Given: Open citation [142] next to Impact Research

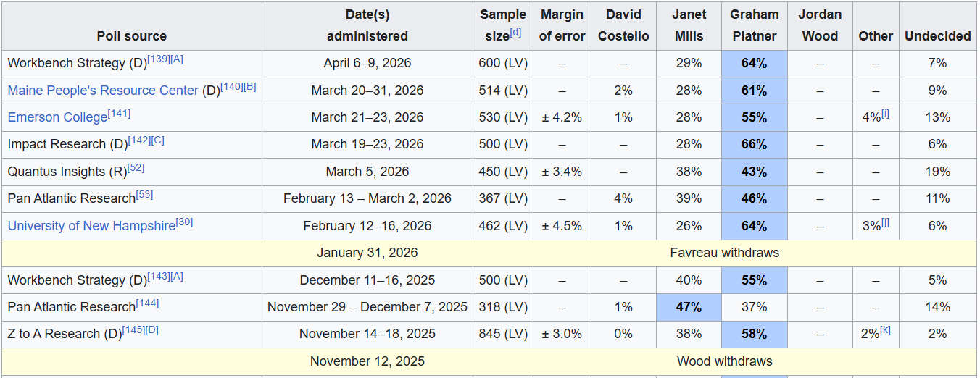Looking at the screenshot, I should (138, 140).
